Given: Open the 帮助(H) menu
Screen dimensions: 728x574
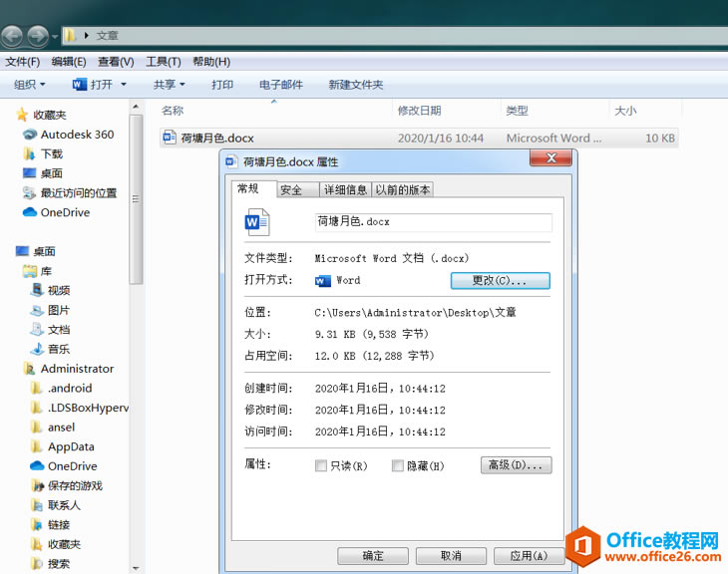Looking at the screenshot, I should [211, 62].
